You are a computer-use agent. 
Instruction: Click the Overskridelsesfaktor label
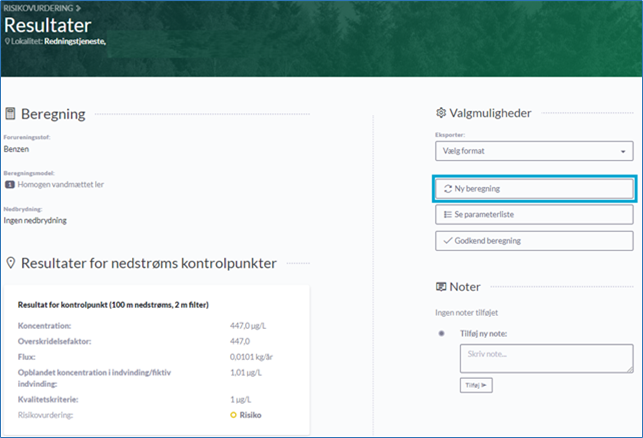pyautogui.click(x=55, y=341)
